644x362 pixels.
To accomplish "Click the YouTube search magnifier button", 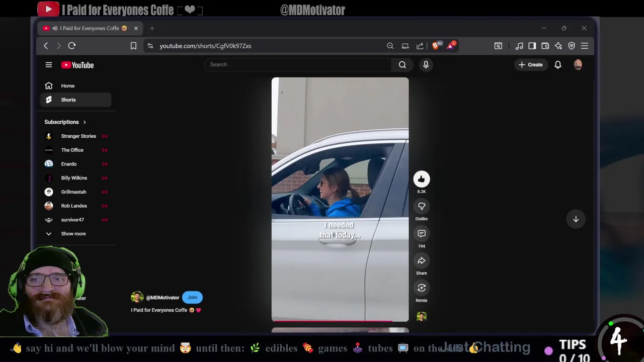I will tap(403, 64).
